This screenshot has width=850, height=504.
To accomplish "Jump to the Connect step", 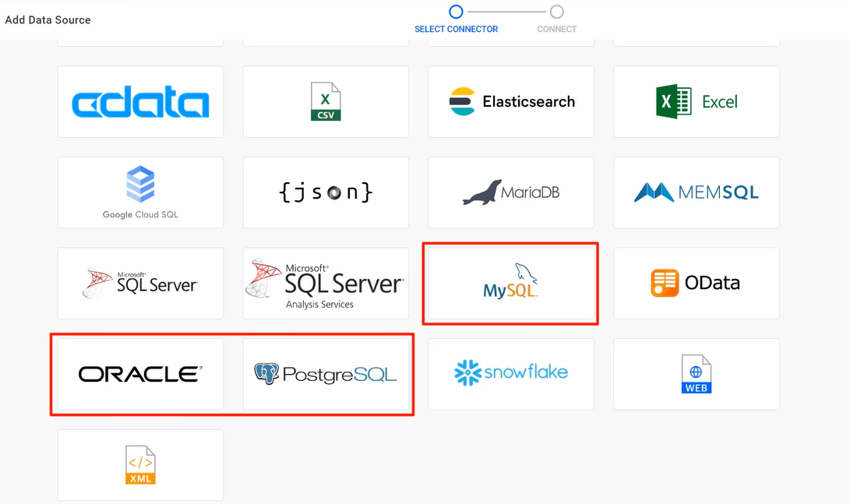I will click(557, 19).
